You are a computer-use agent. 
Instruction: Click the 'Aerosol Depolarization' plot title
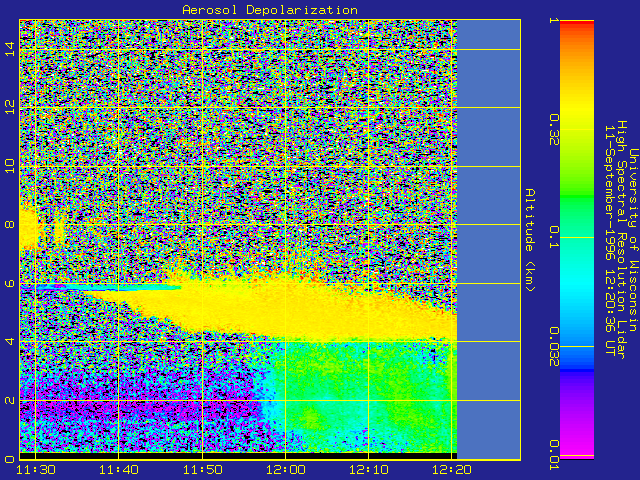tap(270, 10)
